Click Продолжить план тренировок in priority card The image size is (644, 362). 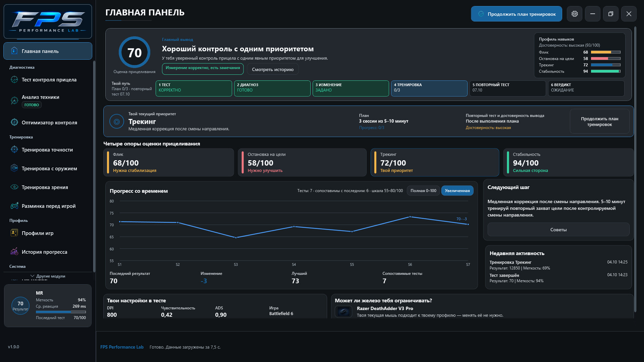599,122
